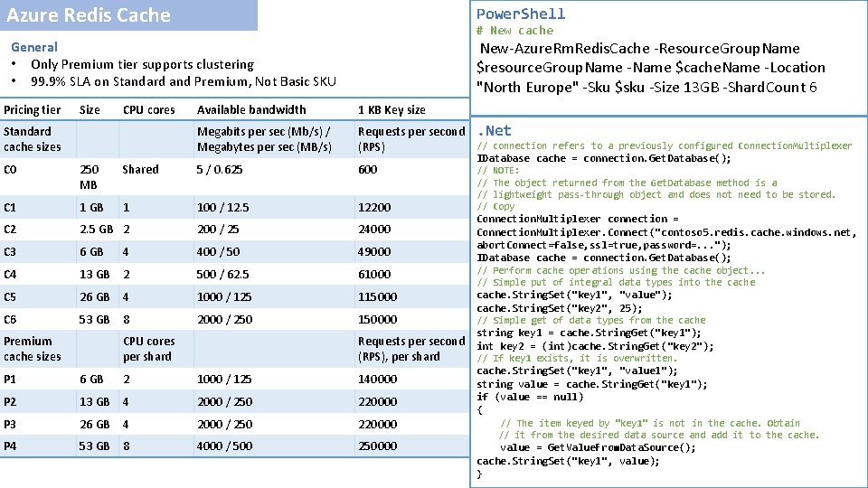Select the "Megabits per sec (Mb/s) / Megabytes per sec (MB/s)" cell
868x488 pixels.
click(x=264, y=139)
